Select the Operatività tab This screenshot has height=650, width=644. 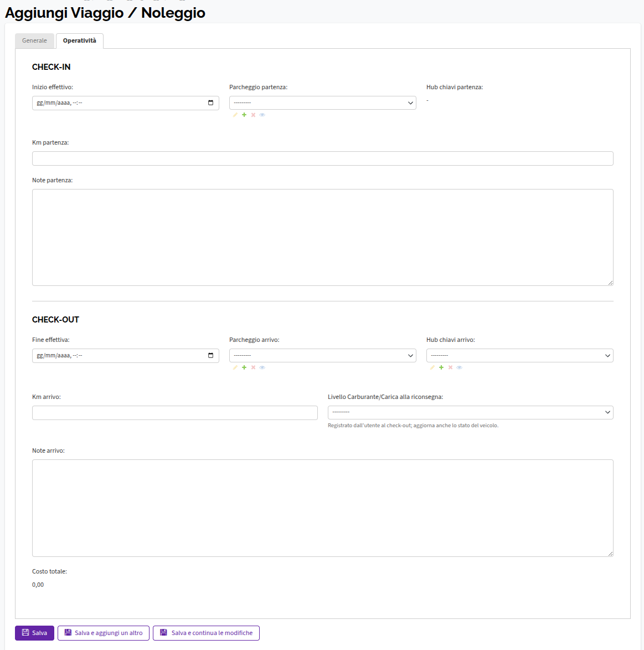click(80, 40)
